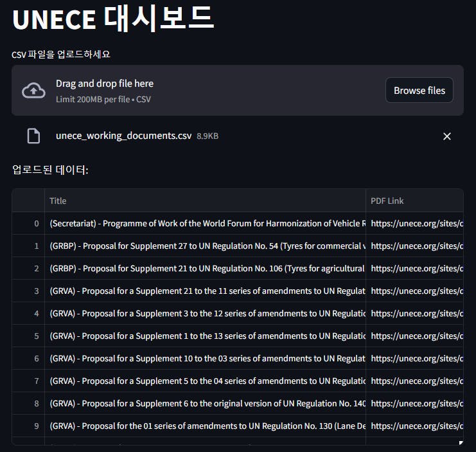The image size is (476, 452).
Task: Click the table resize handle corner
Action: tap(461, 442)
